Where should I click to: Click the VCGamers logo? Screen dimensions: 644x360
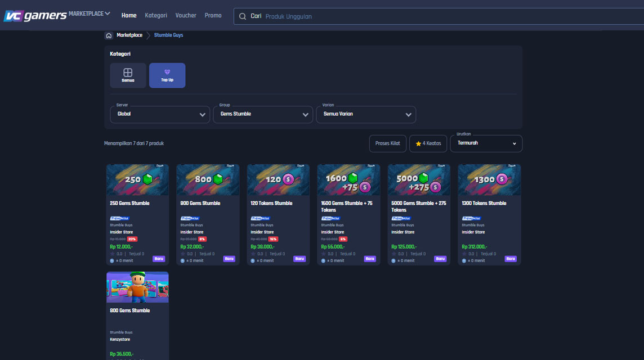tap(35, 16)
